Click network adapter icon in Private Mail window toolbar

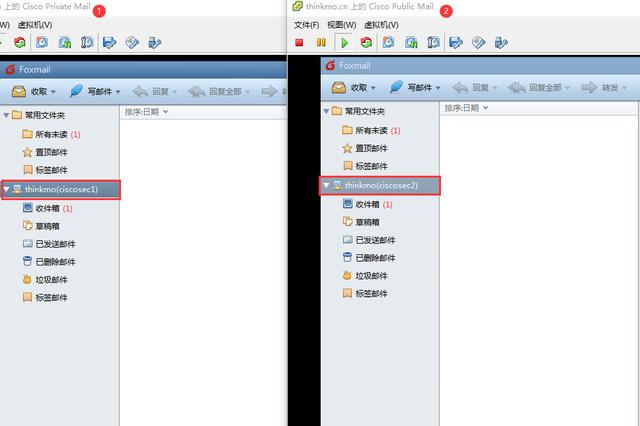(x=154, y=42)
